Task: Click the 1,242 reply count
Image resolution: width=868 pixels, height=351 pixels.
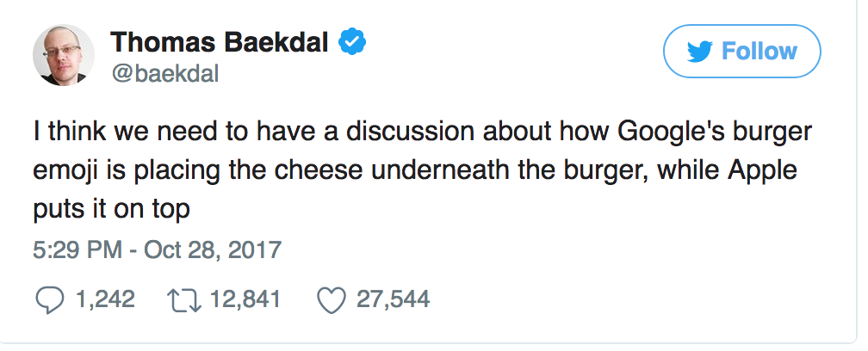Action: (x=105, y=299)
